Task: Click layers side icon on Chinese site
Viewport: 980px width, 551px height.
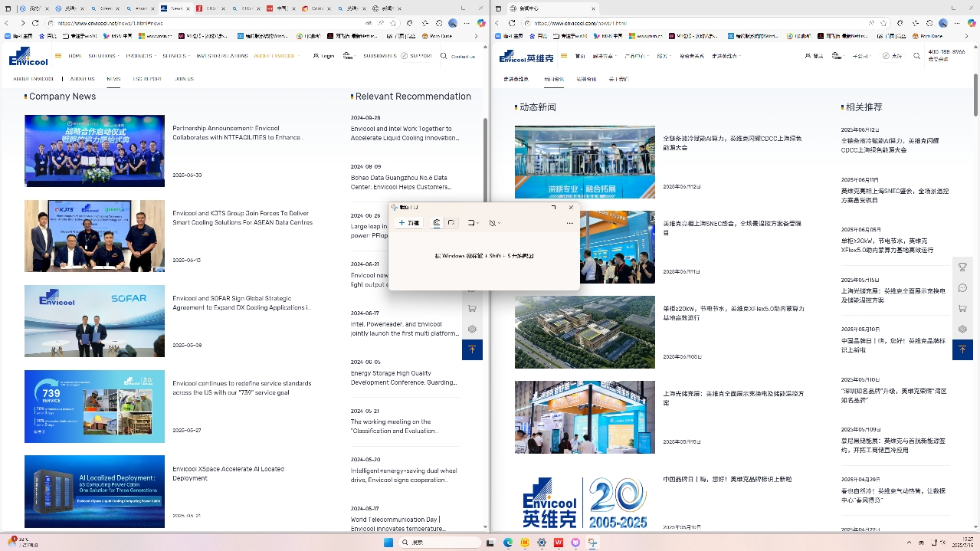Action: (962, 330)
